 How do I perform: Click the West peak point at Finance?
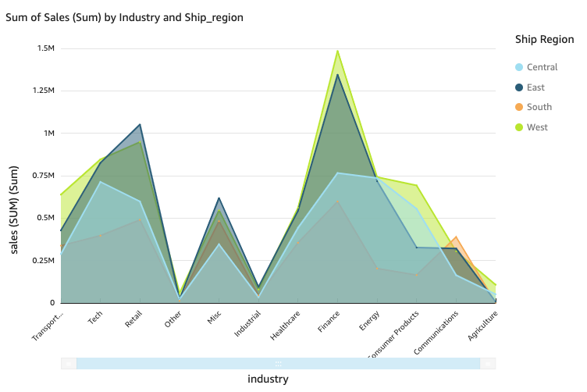(x=337, y=51)
